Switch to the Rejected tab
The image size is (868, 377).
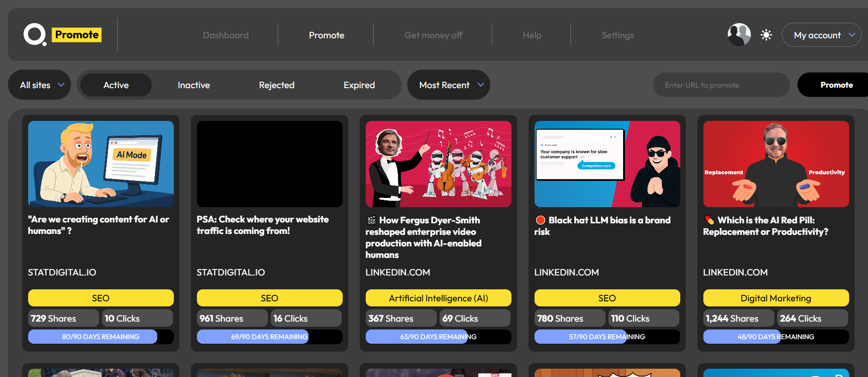coord(277,85)
